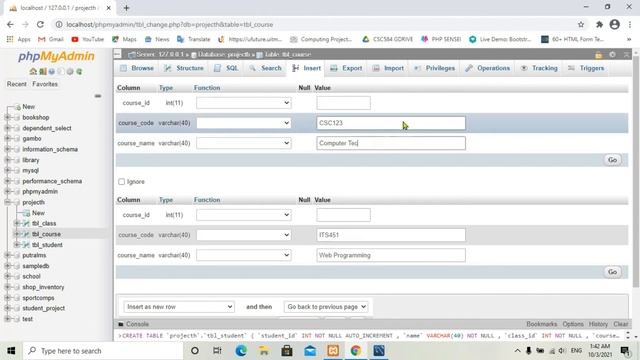The width and height of the screenshot is (640, 360).
Task: Click the course_code field containing ITS451
Action: pos(391,235)
